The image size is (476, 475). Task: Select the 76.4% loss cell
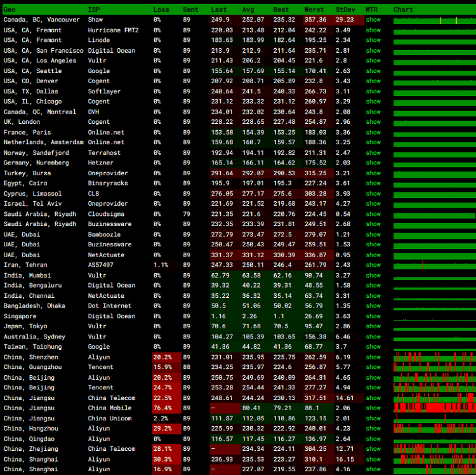167,408
